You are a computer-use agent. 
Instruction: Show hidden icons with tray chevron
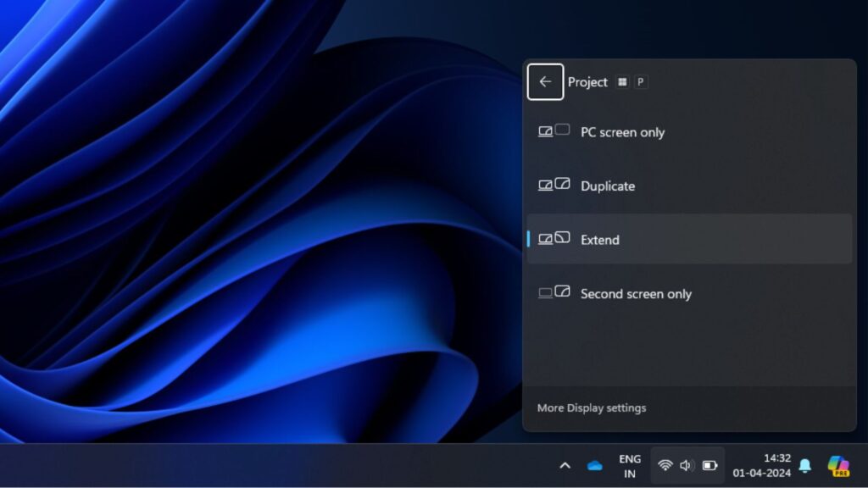(x=565, y=465)
